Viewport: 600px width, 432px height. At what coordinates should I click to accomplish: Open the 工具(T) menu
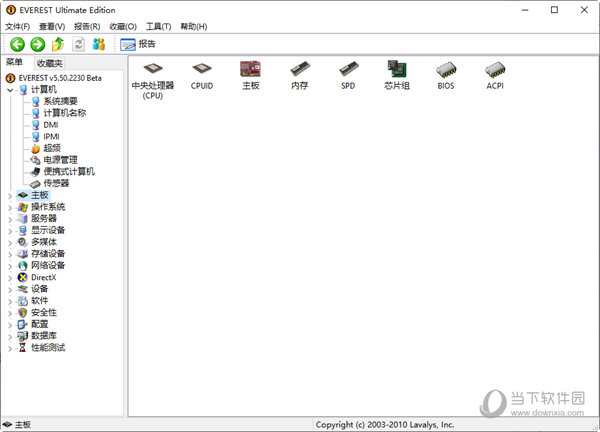[x=158, y=26]
